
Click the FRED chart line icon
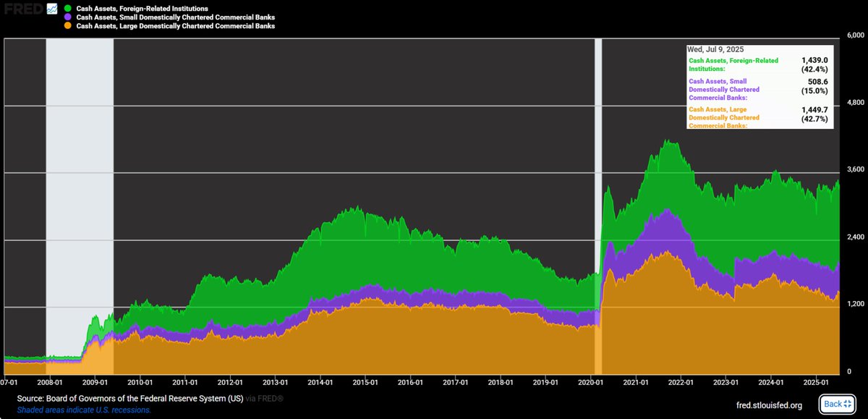pyautogui.click(x=52, y=9)
